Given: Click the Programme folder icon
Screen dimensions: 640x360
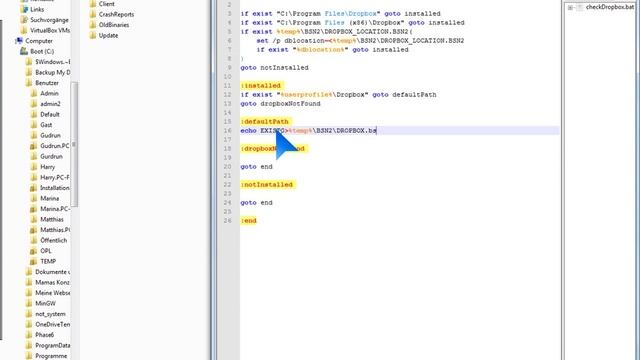Looking at the screenshot, I should click(29, 356).
